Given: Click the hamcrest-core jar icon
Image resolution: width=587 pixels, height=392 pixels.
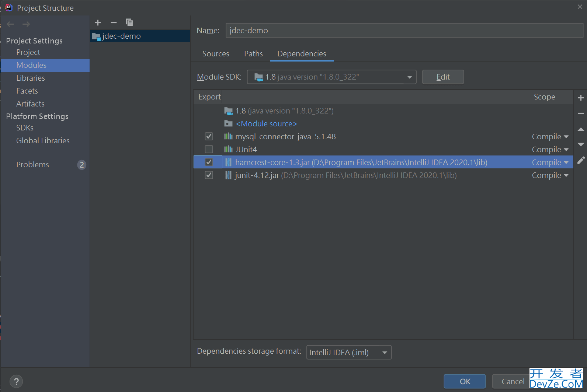Looking at the screenshot, I should click(x=229, y=162).
